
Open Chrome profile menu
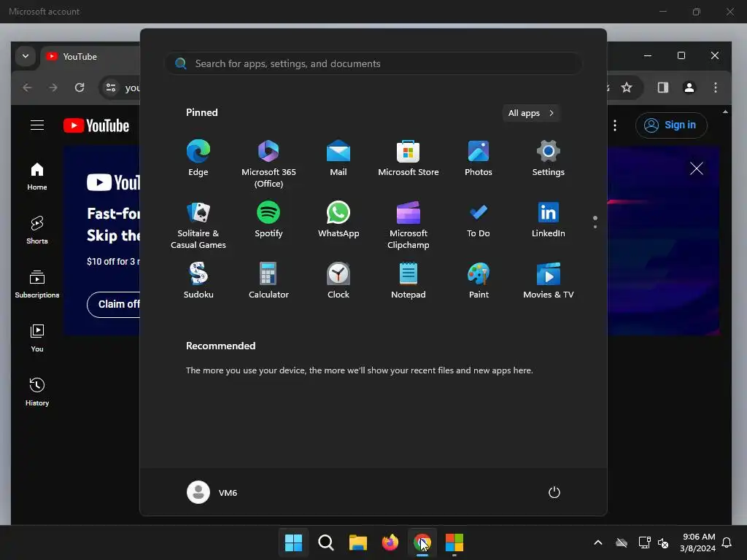click(x=689, y=87)
